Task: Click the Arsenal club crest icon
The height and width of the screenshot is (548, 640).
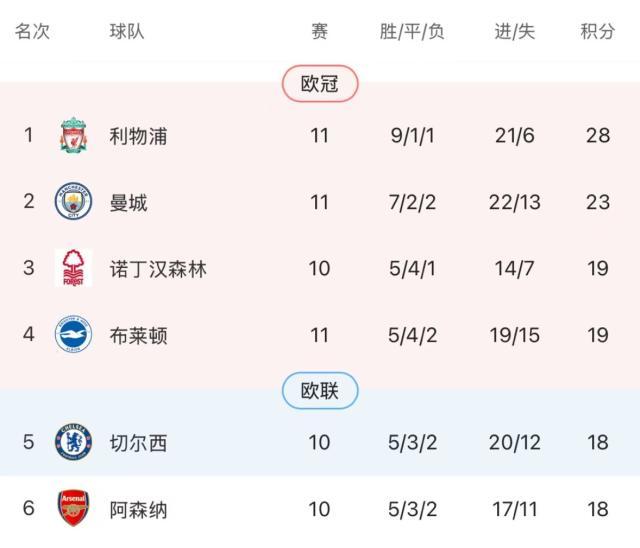Action: (x=73, y=509)
